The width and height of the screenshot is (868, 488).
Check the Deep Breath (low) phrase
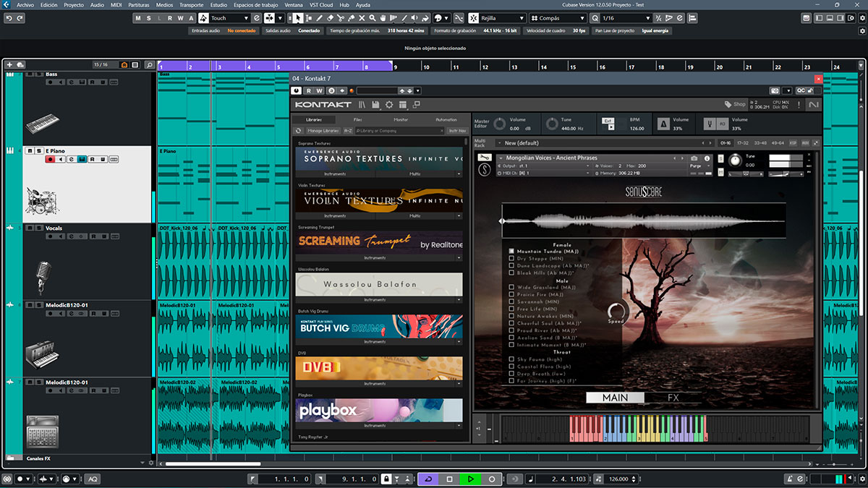[x=511, y=374]
